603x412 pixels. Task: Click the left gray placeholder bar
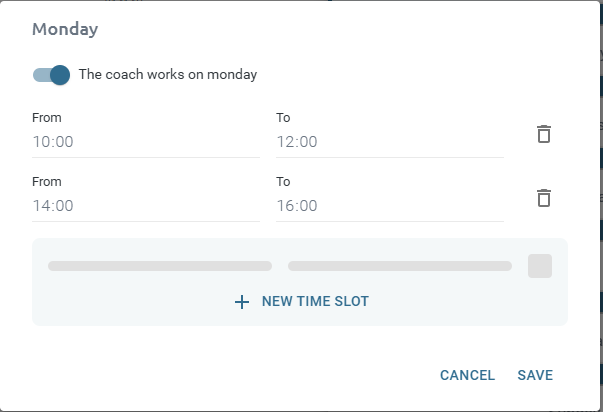[x=160, y=266]
